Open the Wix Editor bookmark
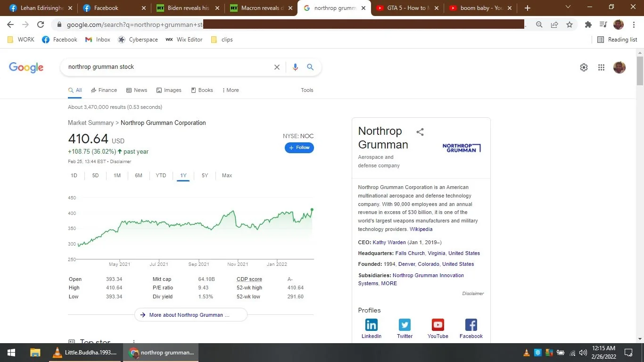 pos(184,40)
